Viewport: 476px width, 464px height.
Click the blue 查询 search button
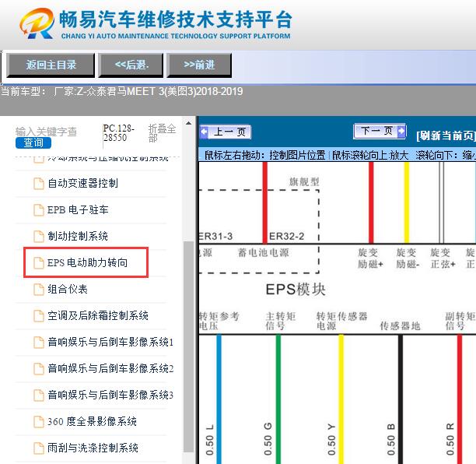33,142
